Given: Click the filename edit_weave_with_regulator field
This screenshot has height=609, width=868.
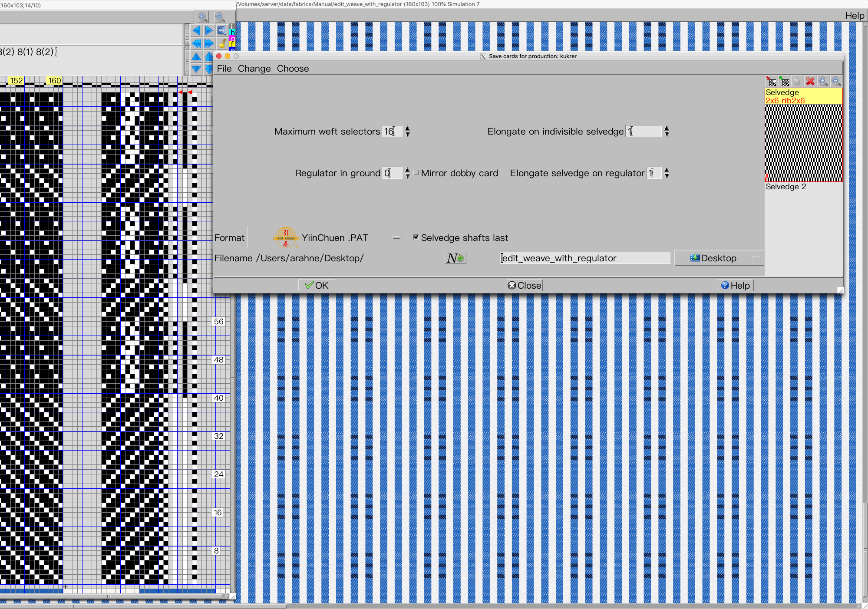Looking at the screenshot, I should point(584,258).
